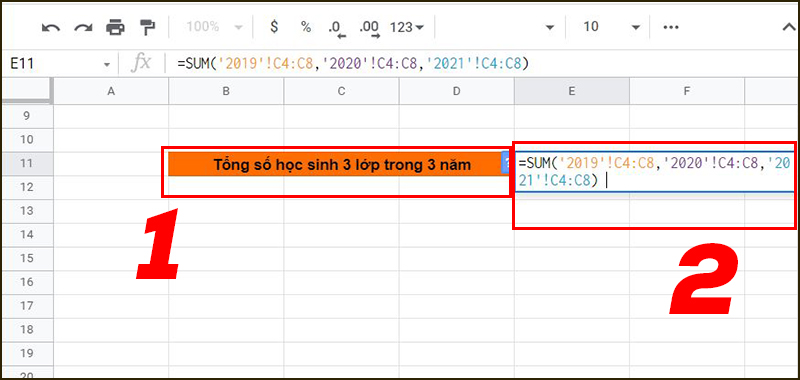
Task: Select row 15 header
Action: pos(27,258)
